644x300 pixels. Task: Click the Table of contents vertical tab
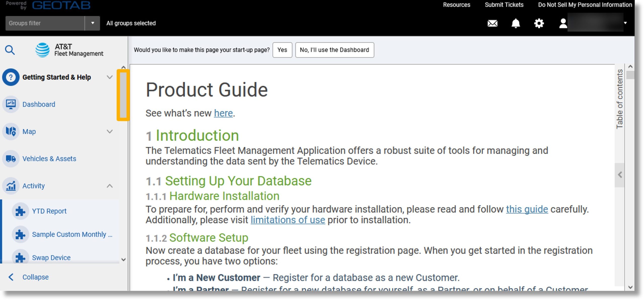coord(620,99)
